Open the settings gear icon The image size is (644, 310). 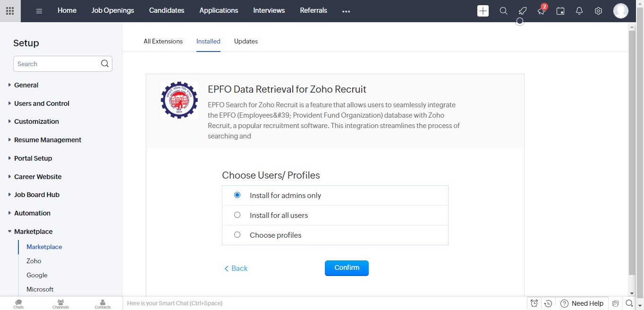(x=598, y=11)
